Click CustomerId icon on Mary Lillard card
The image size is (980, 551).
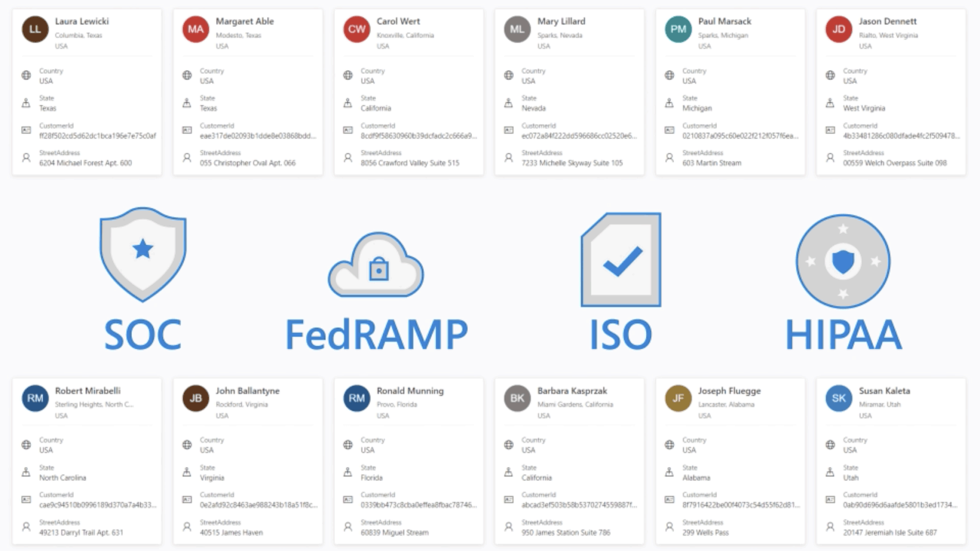tap(508, 130)
